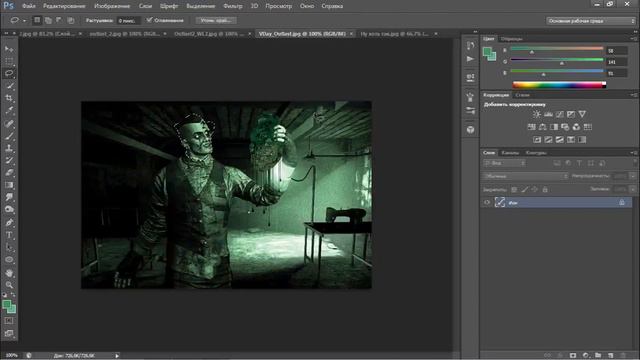Click the Refine Edge (Уточн. край) button
The image size is (640, 360).
pos(216,20)
